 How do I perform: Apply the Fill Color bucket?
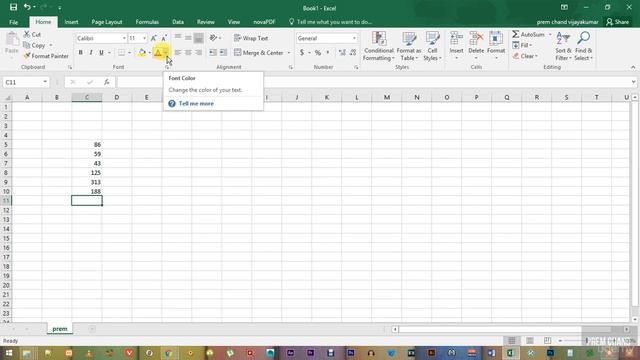pos(142,53)
